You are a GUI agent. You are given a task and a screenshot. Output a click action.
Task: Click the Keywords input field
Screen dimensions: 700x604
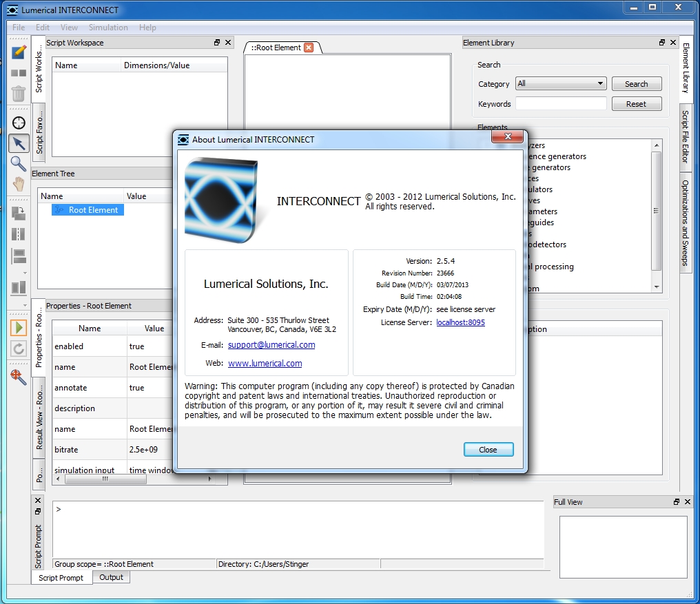pyautogui.click(x=561, y=103)
